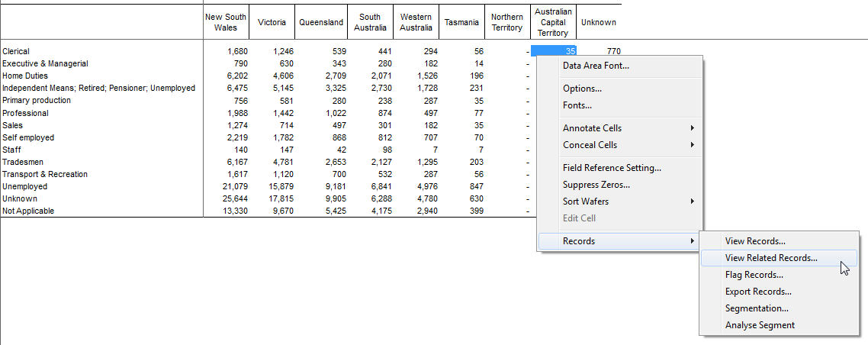Image resolution: width=868 pixels, height=345 pixels.
Task: Expand the Annotate Cells submenu
Action: click(x=591, y=128)
